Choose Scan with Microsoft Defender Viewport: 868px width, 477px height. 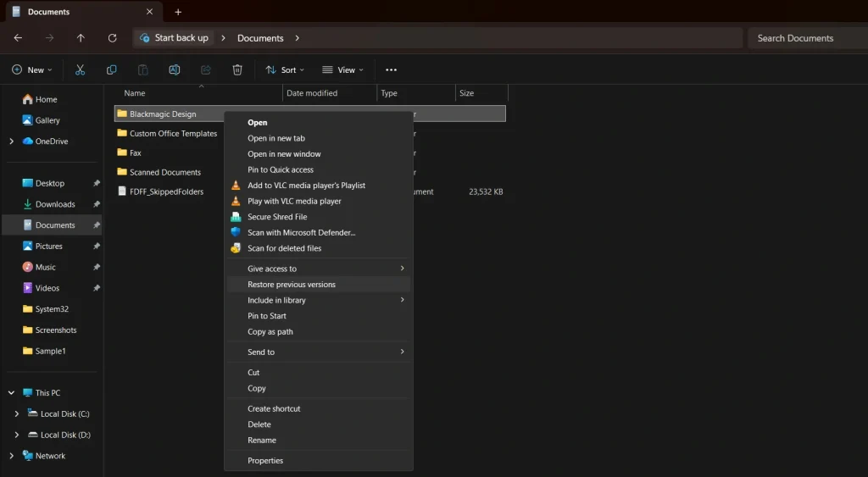coord(319,233)
